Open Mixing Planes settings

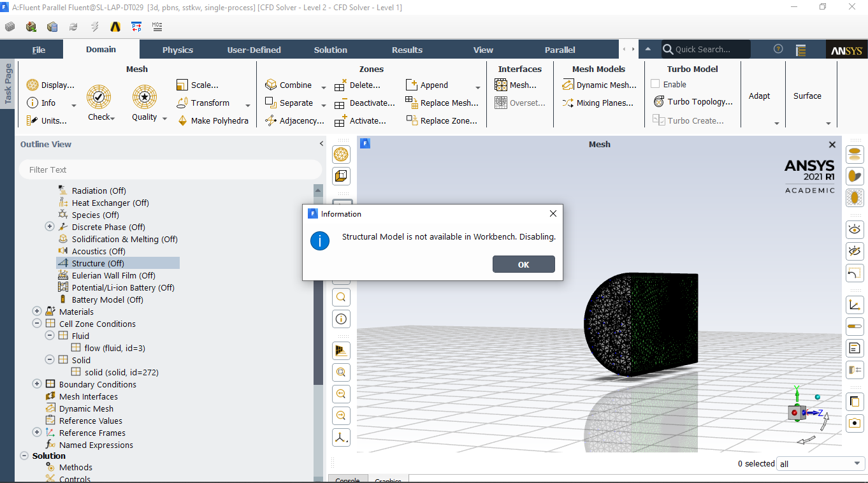[x=598, y=103]
